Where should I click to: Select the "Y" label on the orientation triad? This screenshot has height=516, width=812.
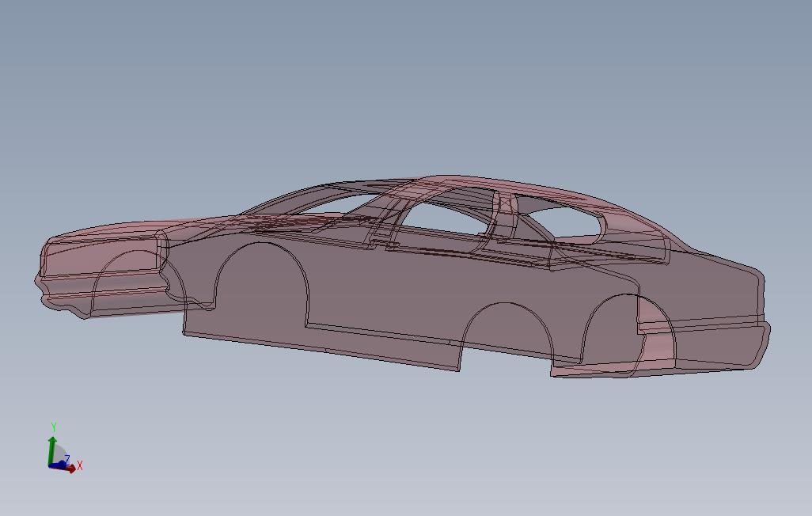[x=53, y=427]
